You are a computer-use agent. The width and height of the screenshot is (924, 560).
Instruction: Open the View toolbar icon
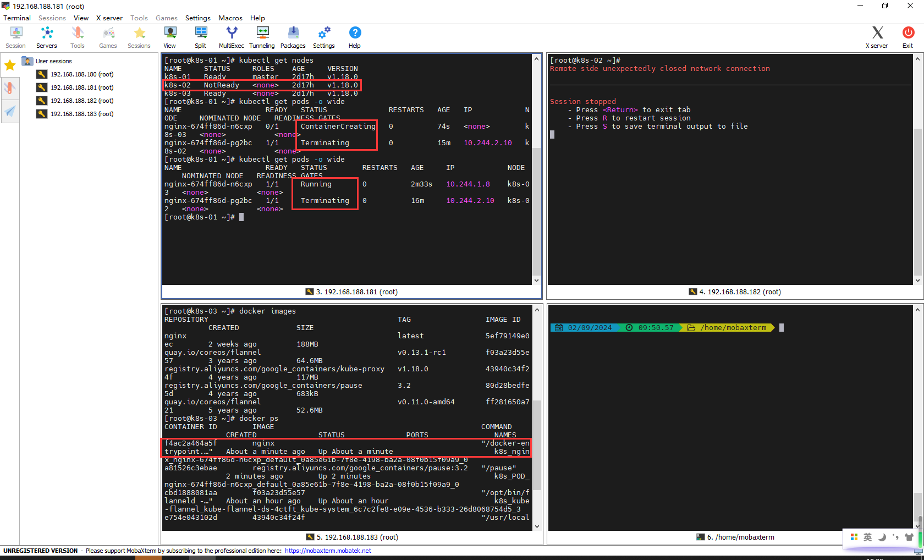click(x=170, y=37)
